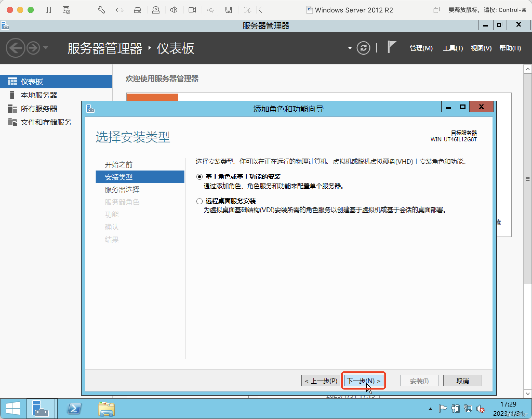Click the CD/DVD drive icon in VM toolbar
Image resolution: width=532 pixels, height=419 pixels.
click(156, 10)
